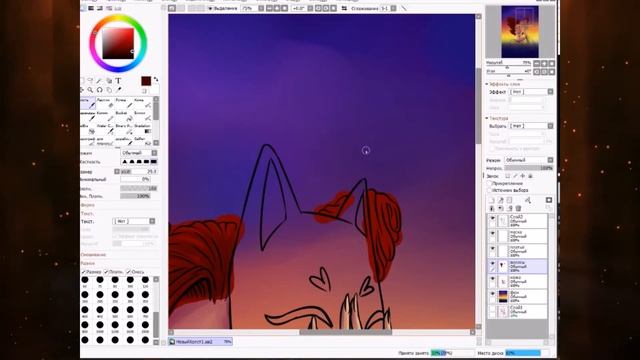
Task: Delete the selected layer with trash icon
Action: click(518, 209)
